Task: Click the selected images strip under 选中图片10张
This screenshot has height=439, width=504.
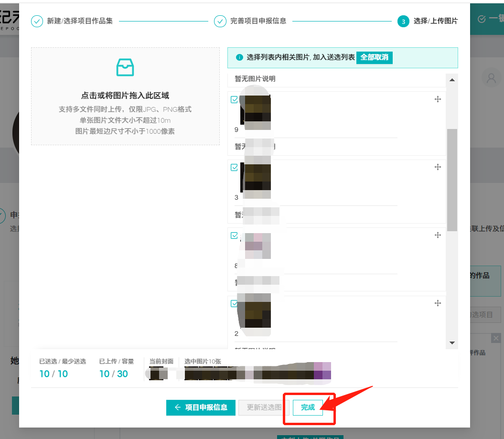Action: 258,374
